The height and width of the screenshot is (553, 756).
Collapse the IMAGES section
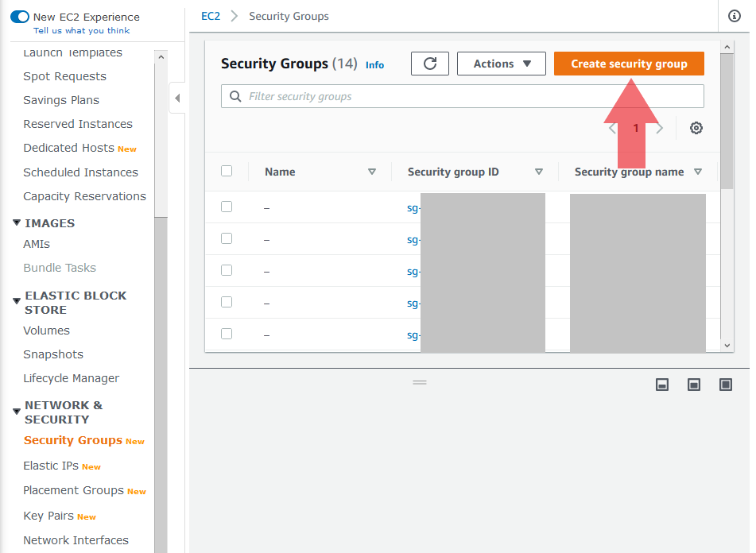[17, 222]
